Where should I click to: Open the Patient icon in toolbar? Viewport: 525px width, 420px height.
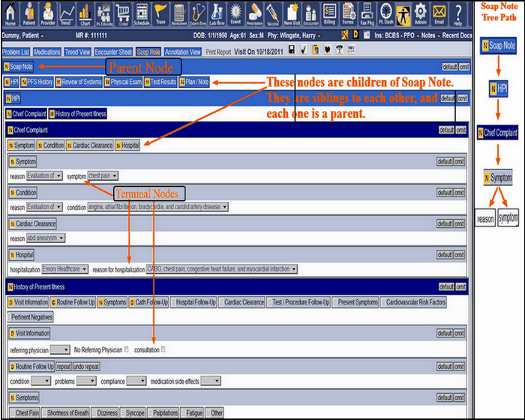(29, 13)
